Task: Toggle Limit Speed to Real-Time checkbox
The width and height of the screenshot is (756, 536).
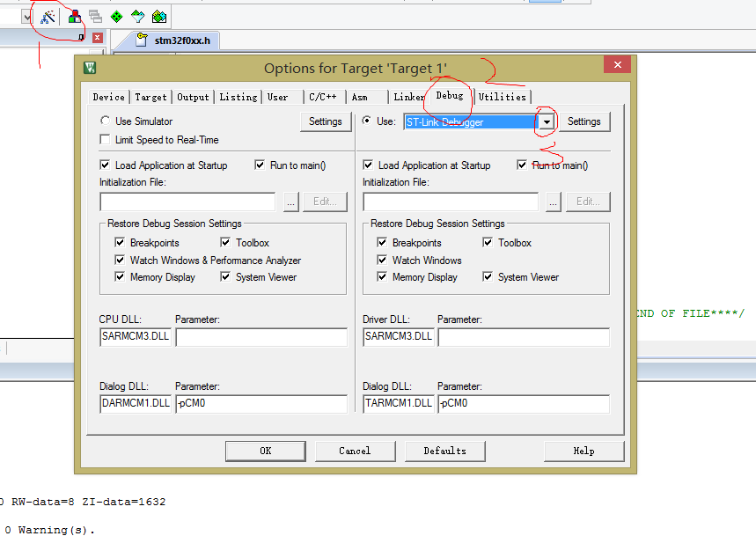Action: point(106,140)
